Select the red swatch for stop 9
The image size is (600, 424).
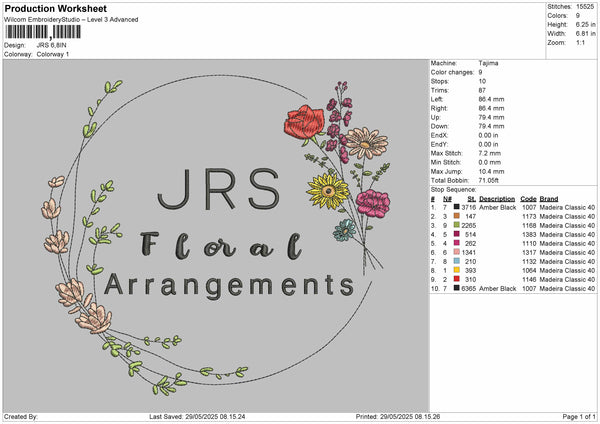[x=457, y=279]
